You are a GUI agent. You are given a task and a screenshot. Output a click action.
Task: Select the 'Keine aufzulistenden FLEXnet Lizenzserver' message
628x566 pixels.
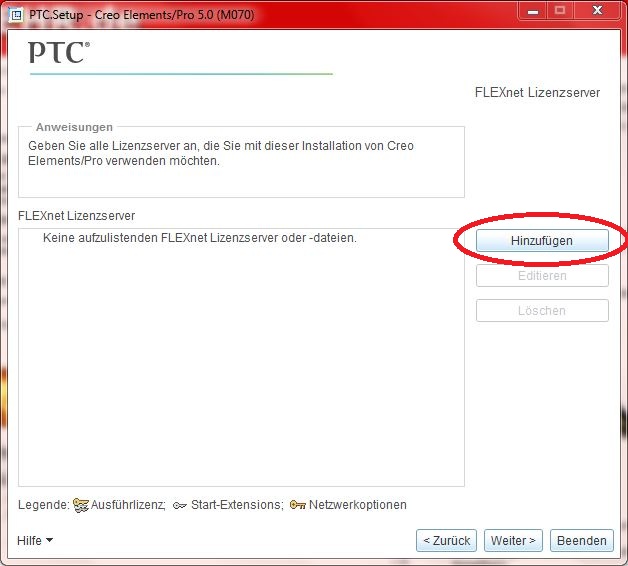200,238
